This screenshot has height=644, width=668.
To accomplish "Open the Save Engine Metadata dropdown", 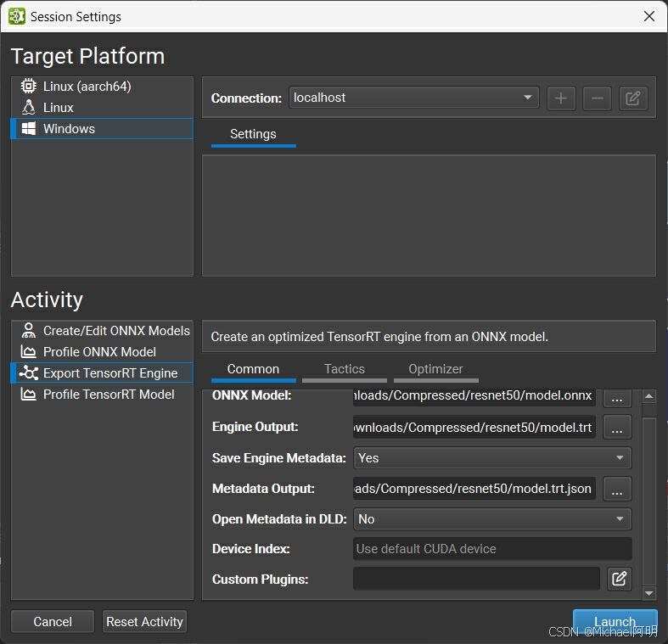I will tap(492, 458).
